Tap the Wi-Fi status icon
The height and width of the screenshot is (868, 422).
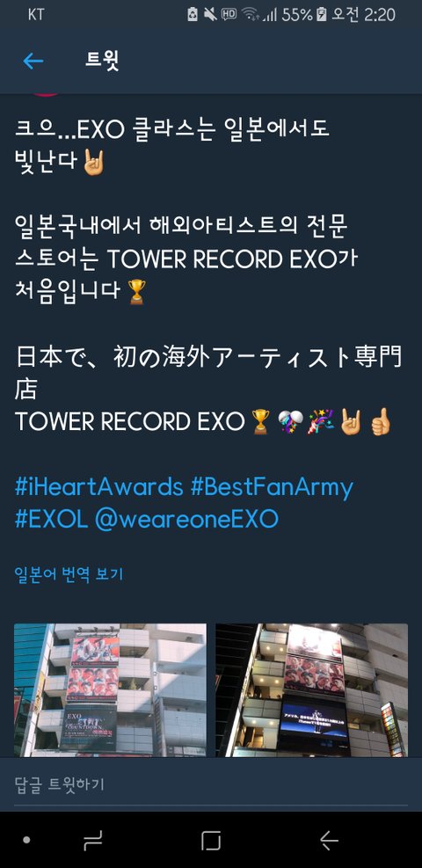click(x=251, y=14)
